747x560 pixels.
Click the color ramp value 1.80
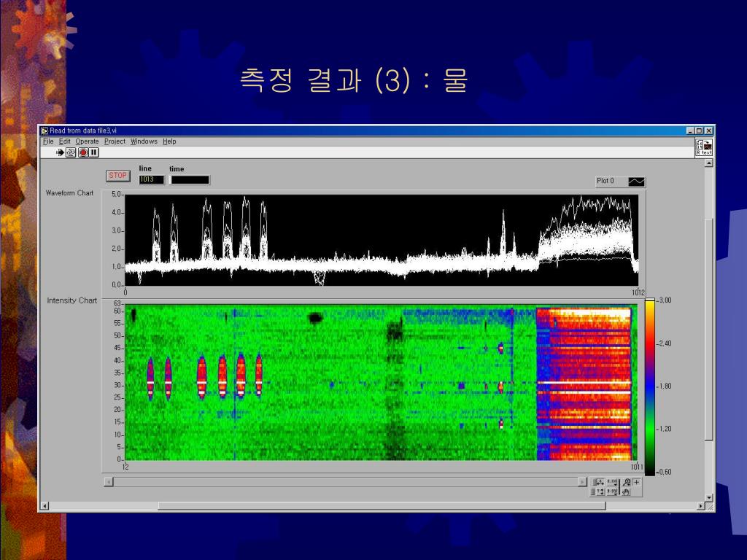[x=665, y=386]
